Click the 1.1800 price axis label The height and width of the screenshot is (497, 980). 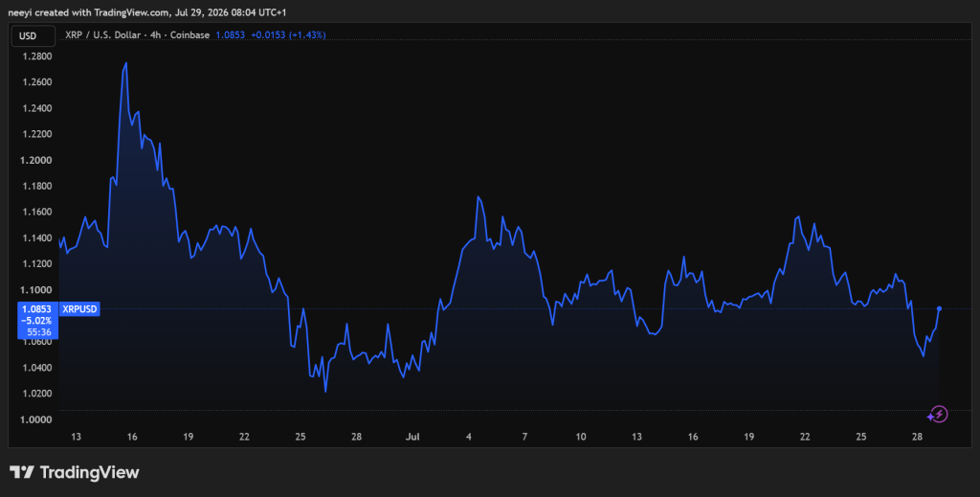[x=37, y=187]
